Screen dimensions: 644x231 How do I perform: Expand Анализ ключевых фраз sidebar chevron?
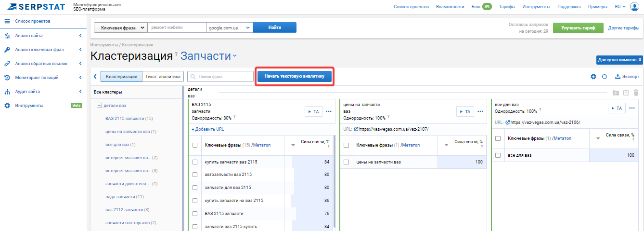[80, 50]
